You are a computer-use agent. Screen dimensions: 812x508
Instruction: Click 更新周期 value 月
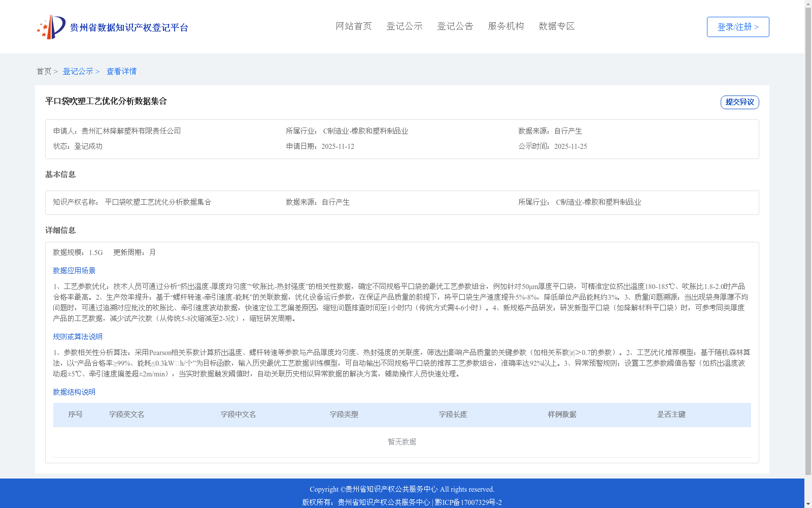tap(152, 252)
